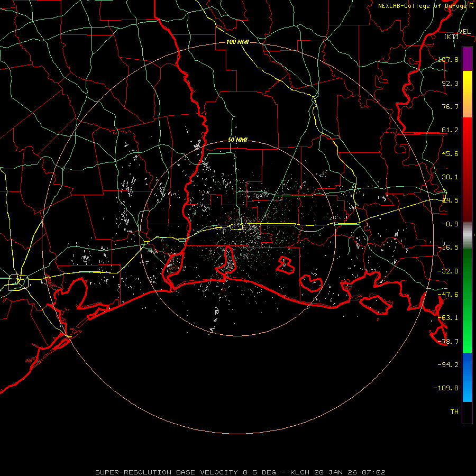The image size is (476, 476).
Task: Click the [KT] units label
Action: click(452, 36)
